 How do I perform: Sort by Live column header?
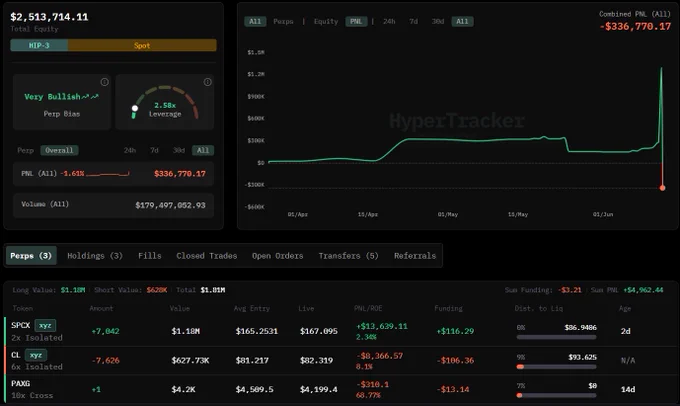[x=306, y=308]
